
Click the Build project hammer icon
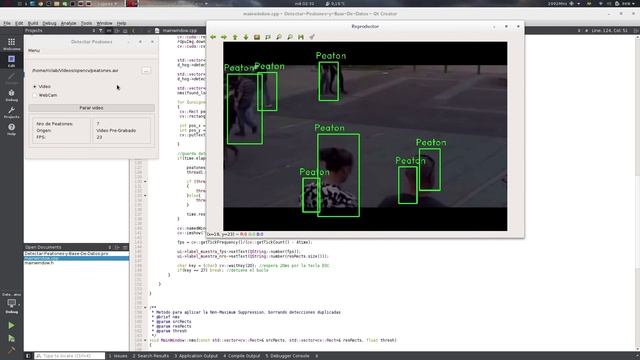coord(11,350)
